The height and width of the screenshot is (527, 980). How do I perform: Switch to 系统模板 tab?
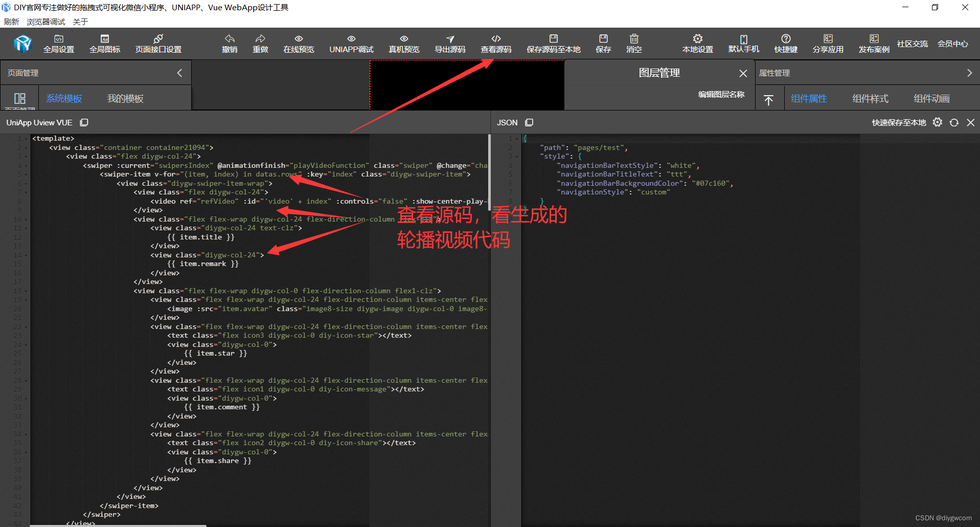pyautogui.click(x=64, y=98)
